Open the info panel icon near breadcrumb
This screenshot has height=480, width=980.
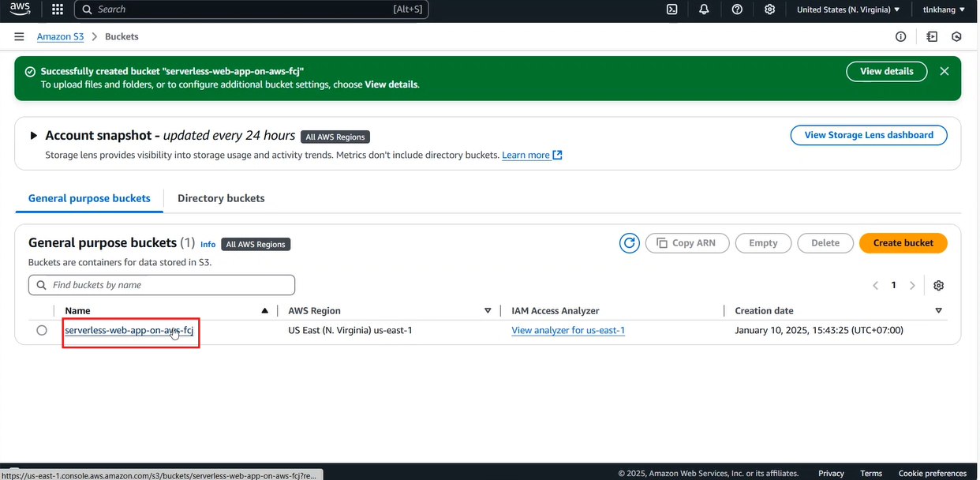click(x=901, y=37)
